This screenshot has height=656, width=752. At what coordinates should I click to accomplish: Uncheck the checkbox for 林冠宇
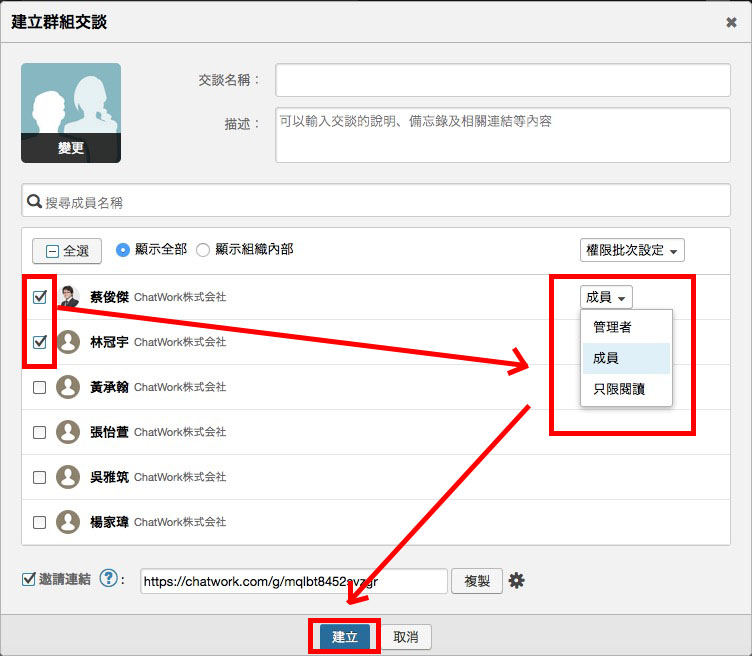(x=40, y=342)
